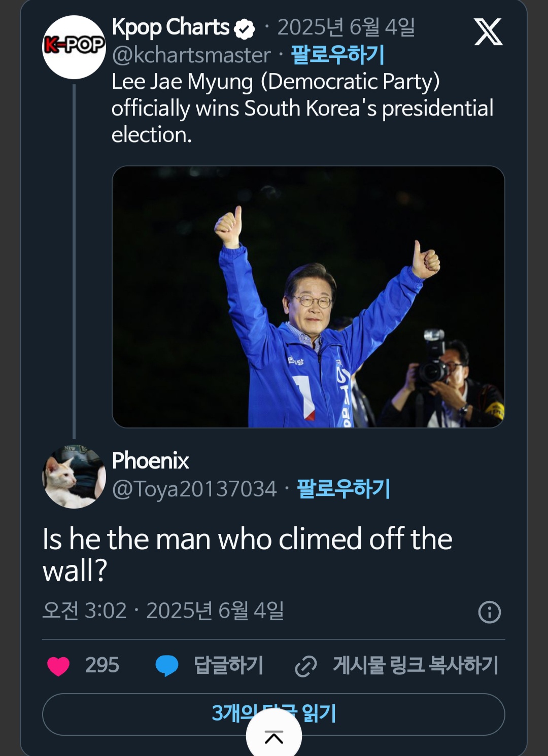Click the verified badge beside Kpop Charts
548x756 pixels.
tap(244, 29)
